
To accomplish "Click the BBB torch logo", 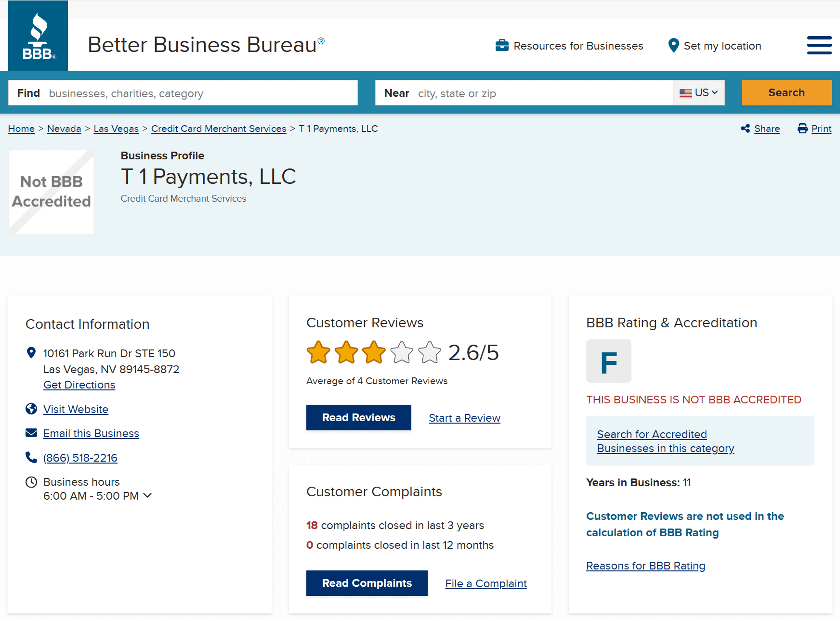I will tap(38, 37).
